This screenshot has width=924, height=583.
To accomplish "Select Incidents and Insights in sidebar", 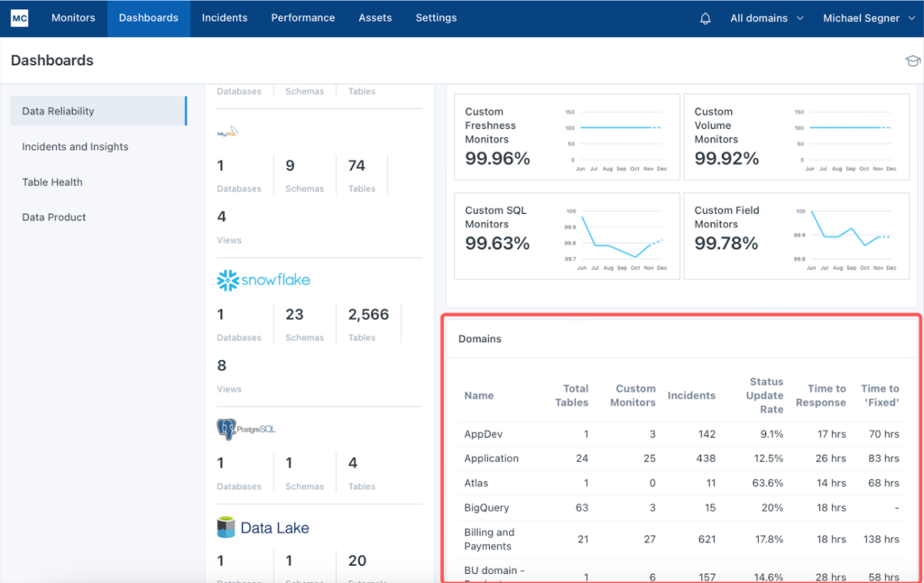I will point(75,146).
